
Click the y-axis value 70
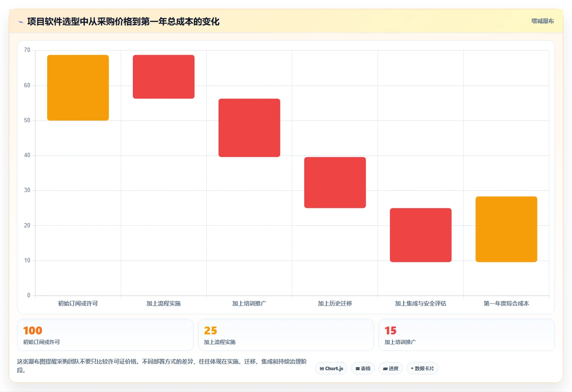[x=27, y=50]
